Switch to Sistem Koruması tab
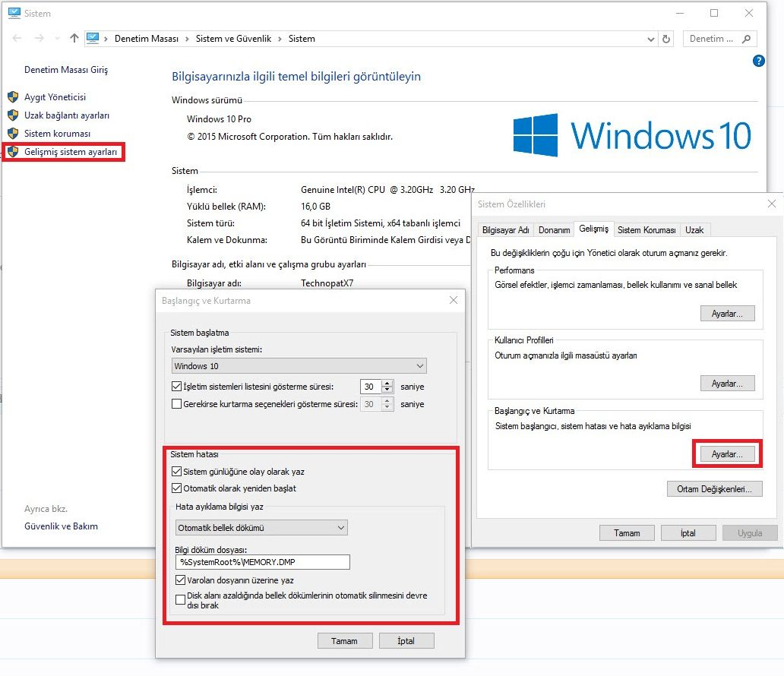The height and width of the screenshot is (676, 784). click(646, 230)
